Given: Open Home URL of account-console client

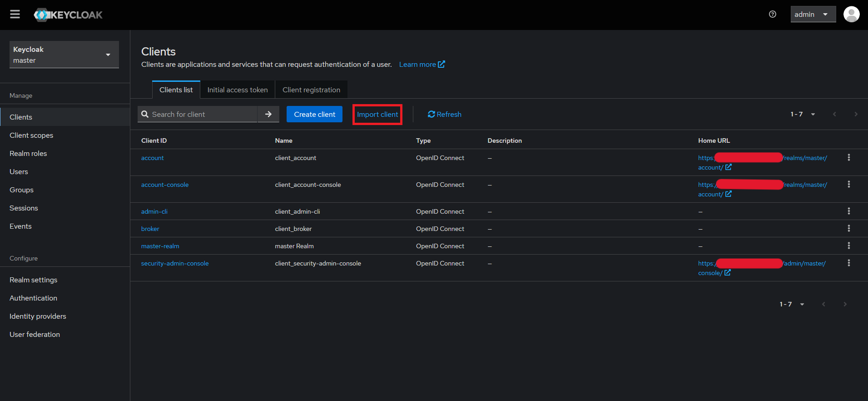Looking at the screenshot, I should pyautogui.click(x=763, y=189).
